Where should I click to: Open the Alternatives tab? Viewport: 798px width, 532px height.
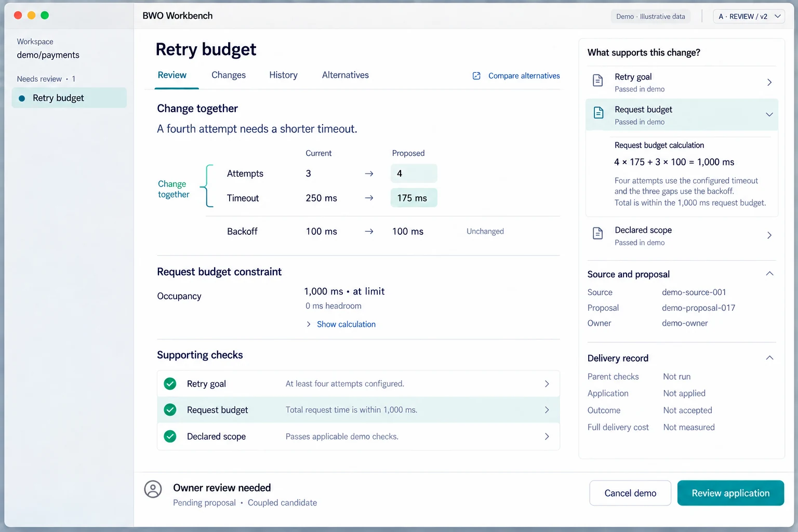[x=345, y=75]
